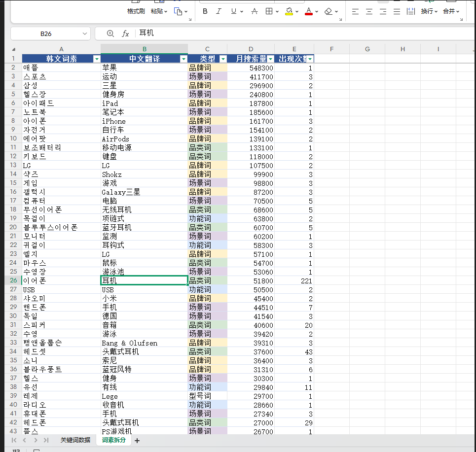Select cell containing 移动电源
The image size is (476, 452).
point(144,148)
